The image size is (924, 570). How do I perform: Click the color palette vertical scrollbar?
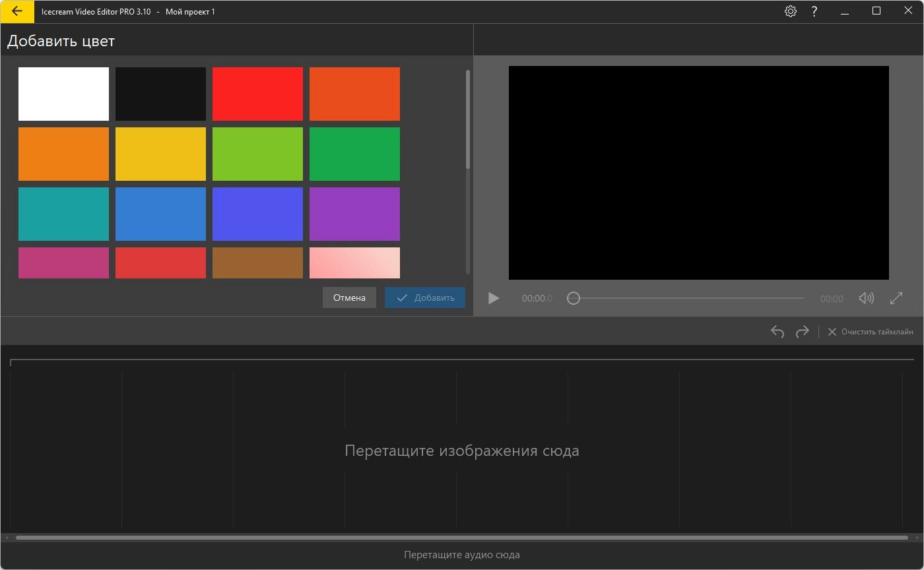click(x=468, y=119)
